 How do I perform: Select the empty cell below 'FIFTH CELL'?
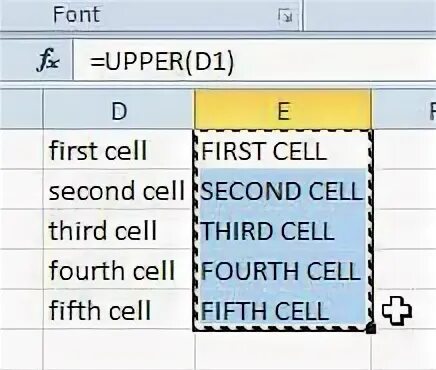283,350
